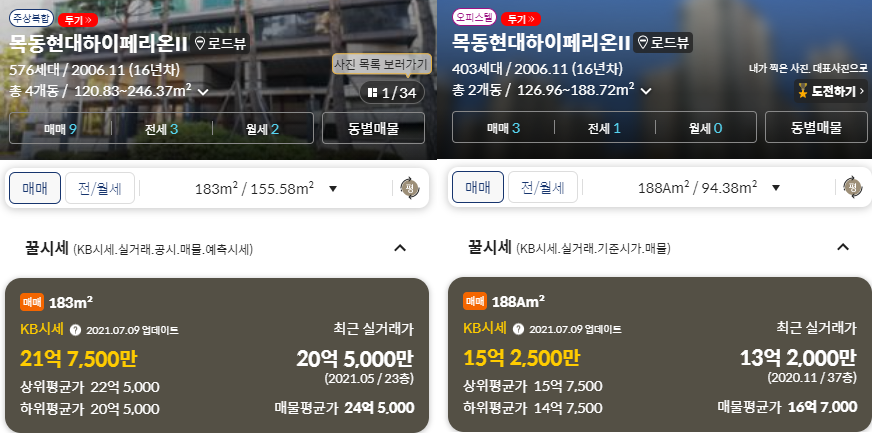Expand area range 120.83~246.37m² chevron

click(x=203, y=92)
